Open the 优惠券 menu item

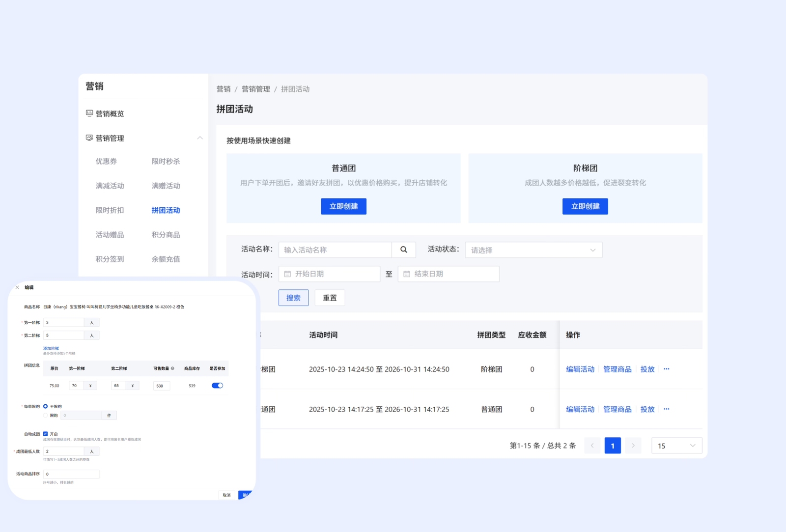[x=106, y=161]
